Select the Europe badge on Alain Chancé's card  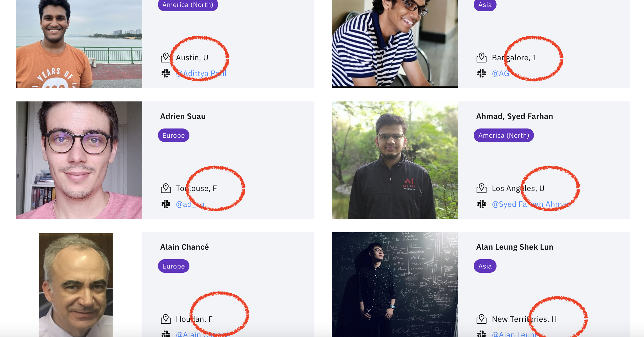click(173, 266)
